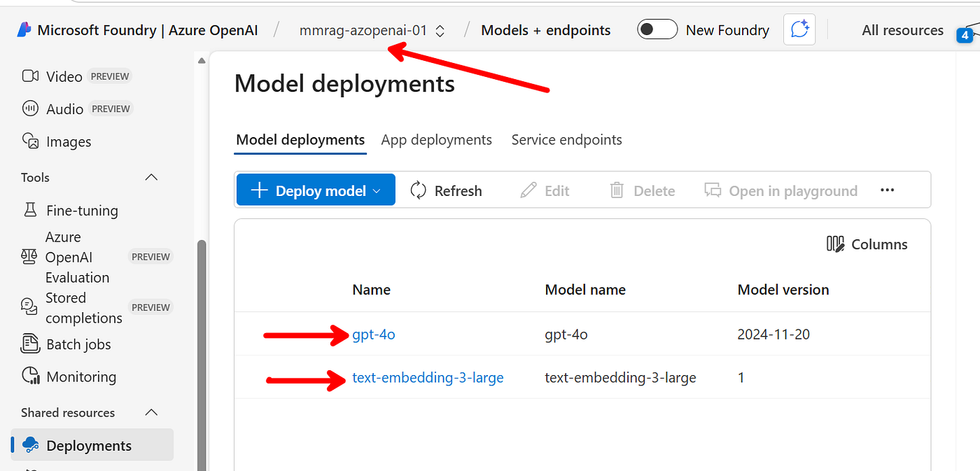Click the plus icon on Deploy model
Viewport: 980px width, 471px height.
tap(259, 190)
